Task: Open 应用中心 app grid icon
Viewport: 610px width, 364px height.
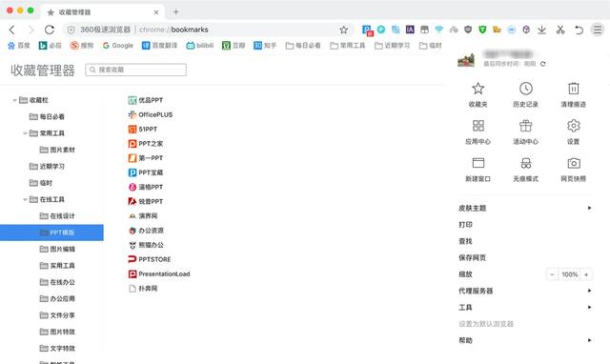Action: [478, 126]
